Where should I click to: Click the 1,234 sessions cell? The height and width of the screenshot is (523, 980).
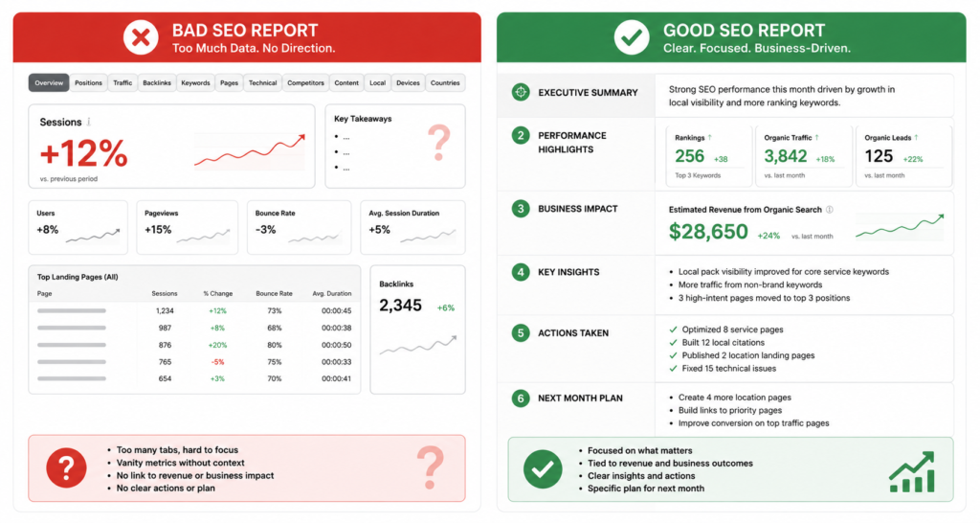coord(165,311)
